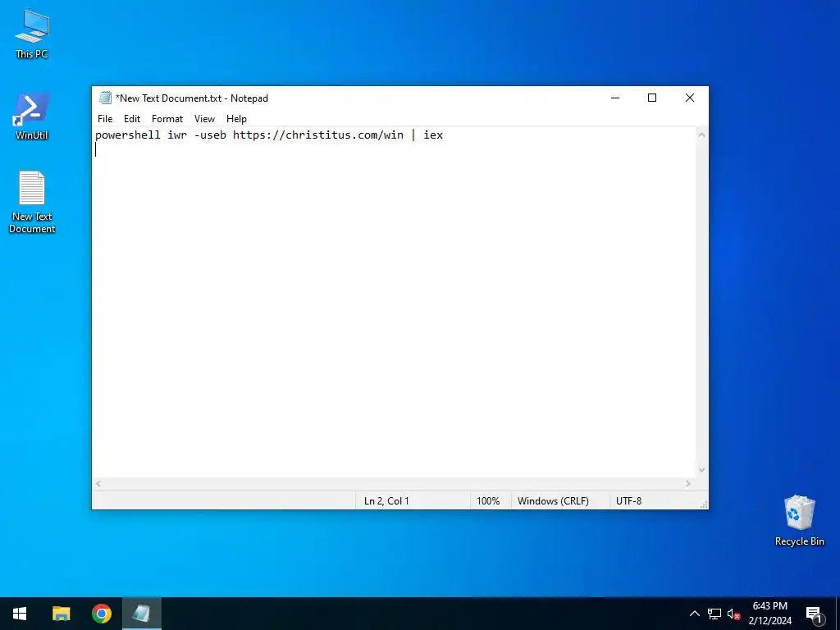Open network status tray icon

[714, 614]
